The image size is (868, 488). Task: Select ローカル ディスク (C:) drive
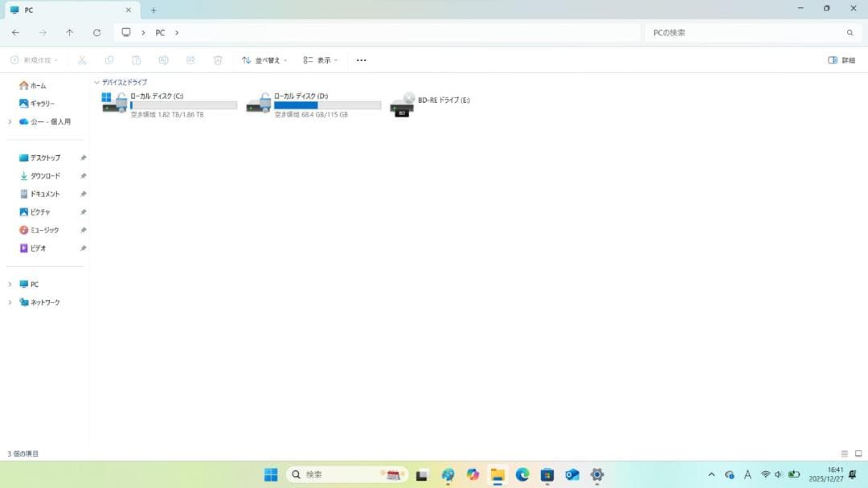coord(170,105)
